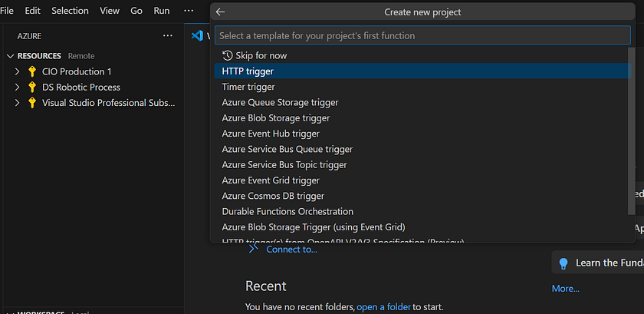This screenshot has width=644, height=314.
Task: Open the menu bar overflow ellipsis
Action: (x=189, y=11)
